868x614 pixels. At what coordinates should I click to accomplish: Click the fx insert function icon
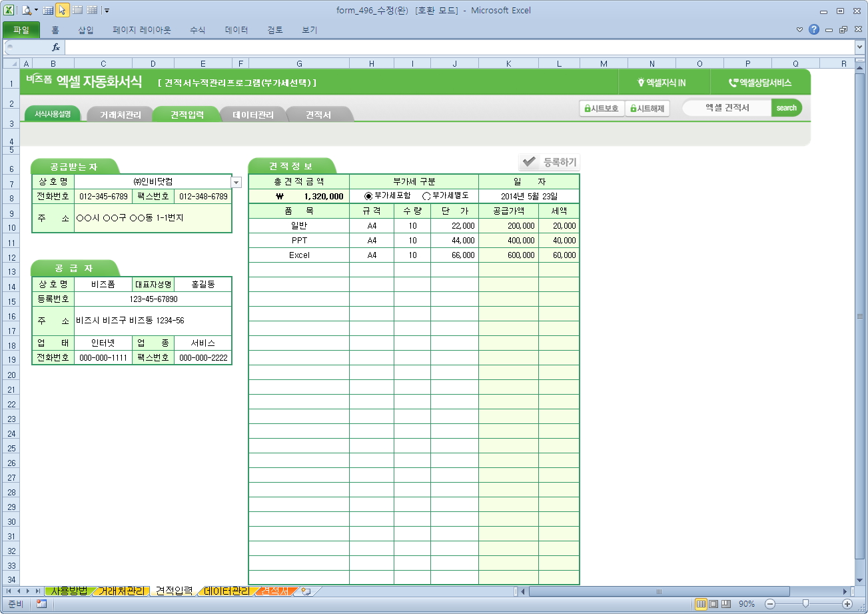[x=56, y=47]
